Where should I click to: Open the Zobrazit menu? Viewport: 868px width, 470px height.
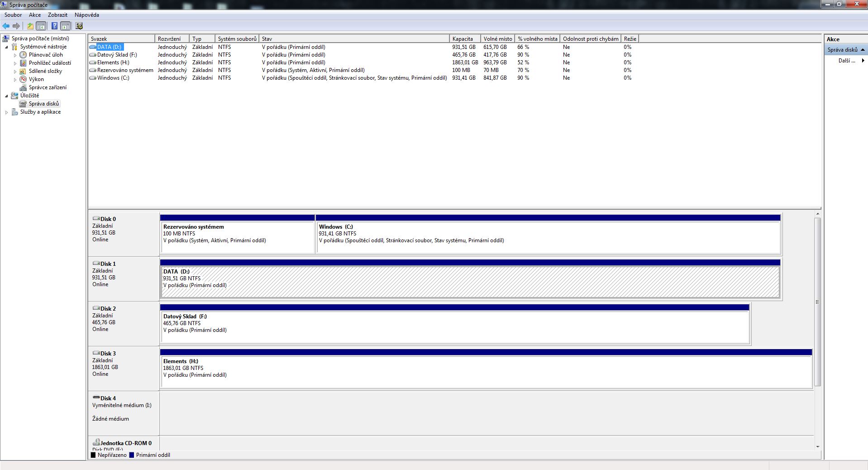(x=57, y=15)
